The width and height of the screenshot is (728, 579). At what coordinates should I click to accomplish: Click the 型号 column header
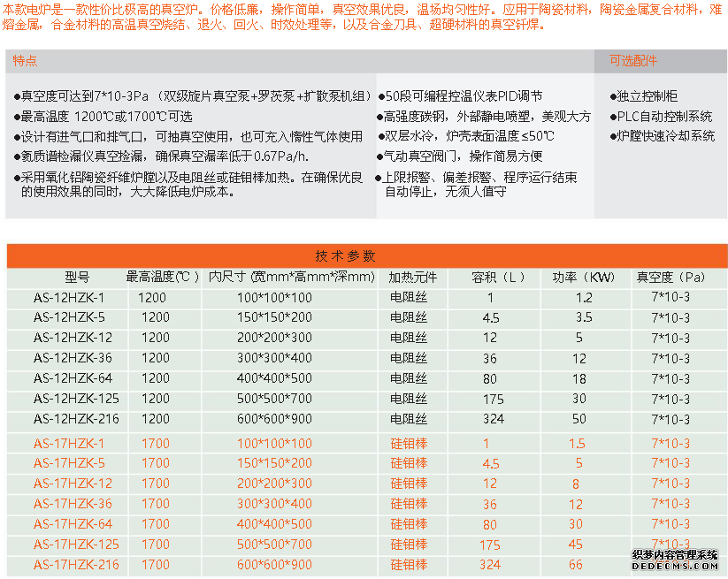[x=77, y=278]
